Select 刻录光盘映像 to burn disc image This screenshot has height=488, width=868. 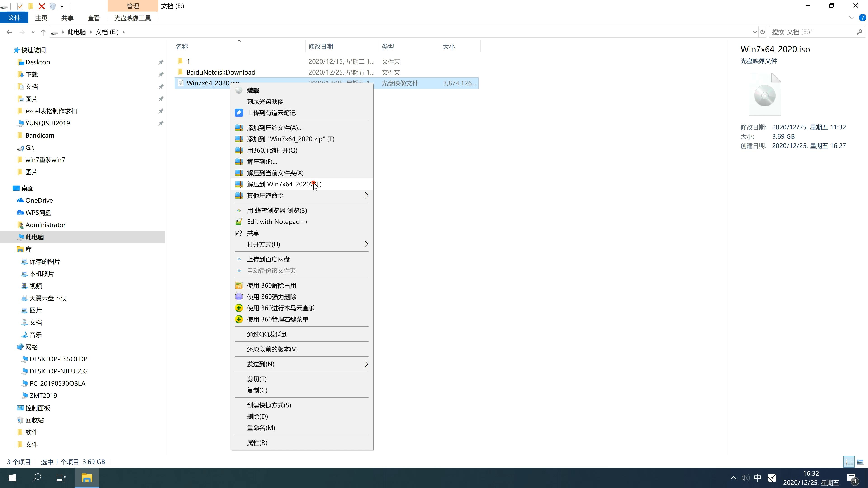[x=265, y=101]
